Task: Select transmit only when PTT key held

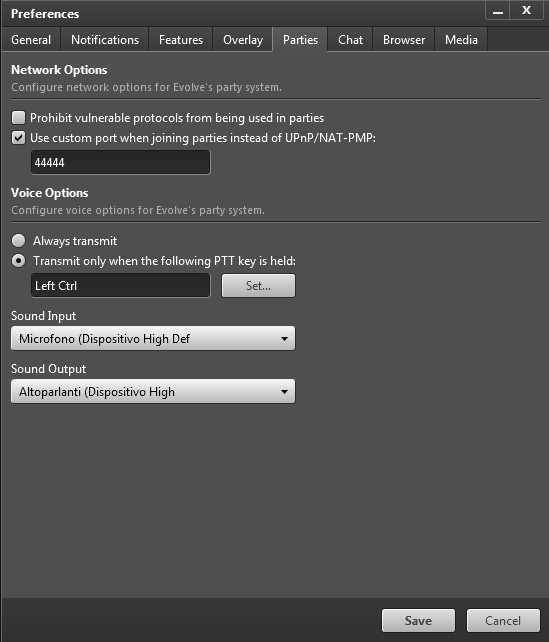Action: pyautogui.click(x=18, y=261)
